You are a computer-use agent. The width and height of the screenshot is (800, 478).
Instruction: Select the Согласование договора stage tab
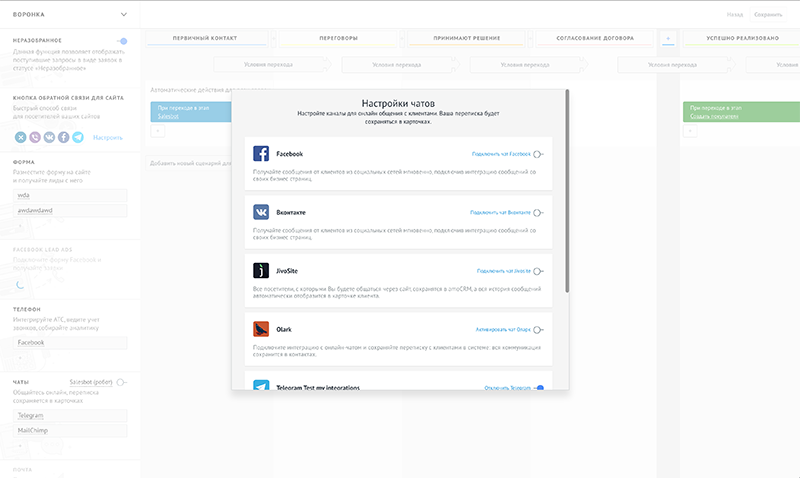pos(595,38)
